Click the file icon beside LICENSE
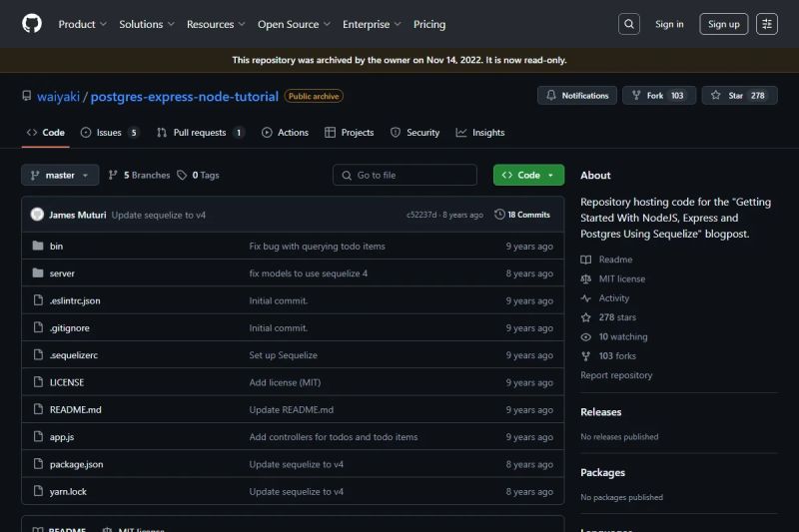Screen dimensions: 799x532 point(38,382)
